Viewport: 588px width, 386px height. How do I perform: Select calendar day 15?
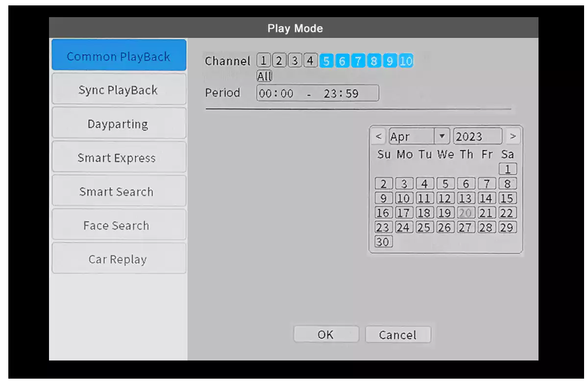pos(508,198)
